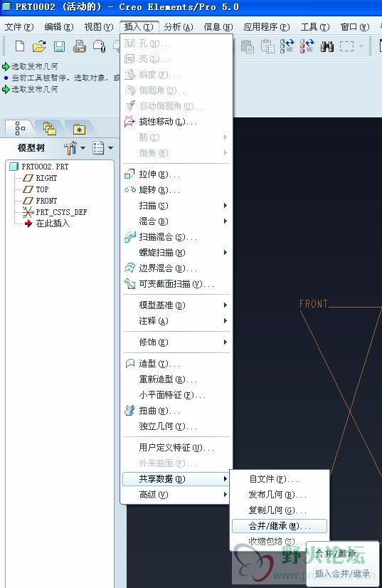This screenshot has width=382, height=588.
Task: Click the 插入(I) menu header
Action: click(139, 26)
